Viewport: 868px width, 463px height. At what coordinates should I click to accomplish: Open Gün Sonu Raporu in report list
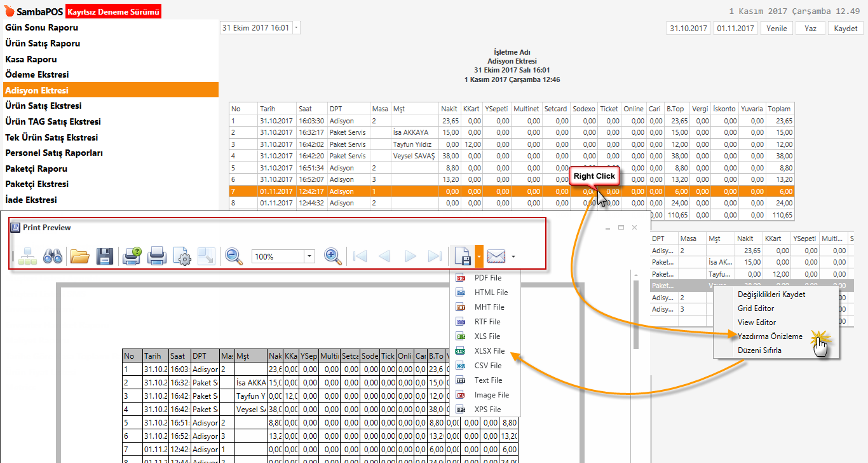coord(42,28)
